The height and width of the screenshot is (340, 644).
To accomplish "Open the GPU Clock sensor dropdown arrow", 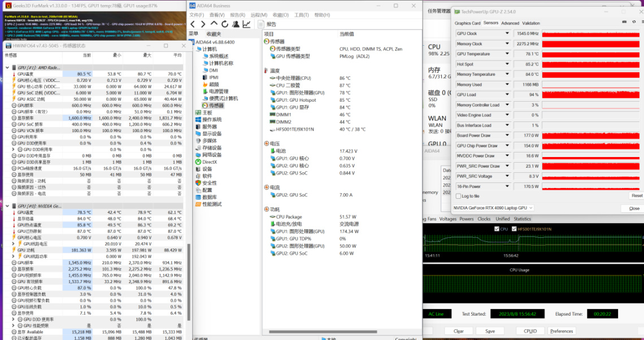I will point(507,34).
